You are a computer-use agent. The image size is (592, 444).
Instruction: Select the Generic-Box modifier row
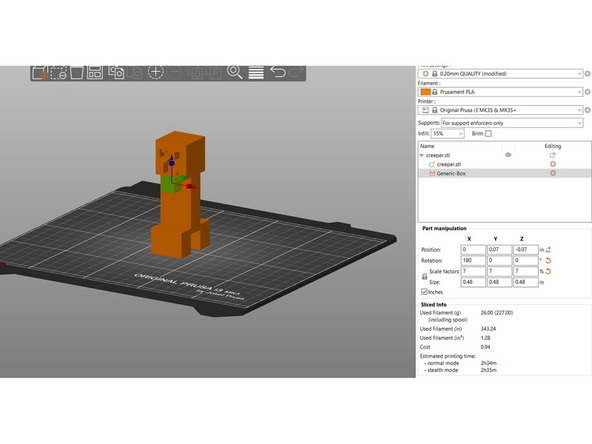[504, 173]
